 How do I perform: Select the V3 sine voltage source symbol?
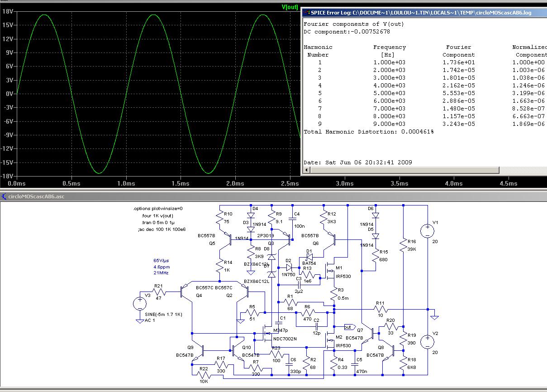(140, 303)
